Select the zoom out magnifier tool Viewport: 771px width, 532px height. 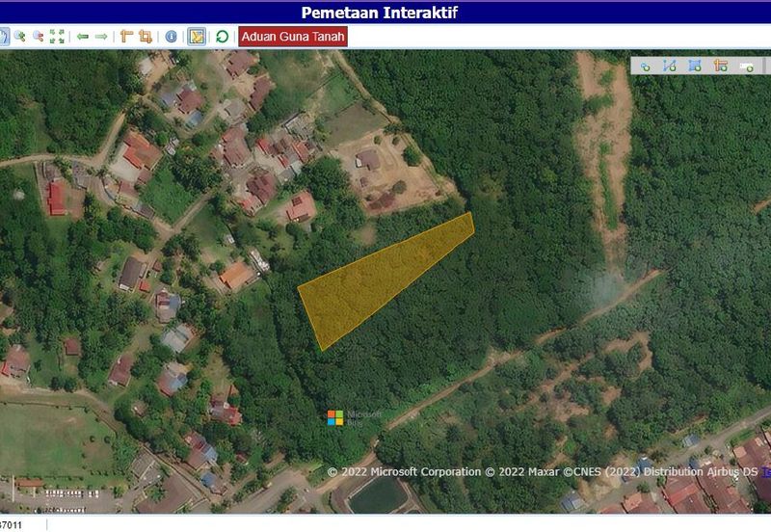tap(39, 37)
